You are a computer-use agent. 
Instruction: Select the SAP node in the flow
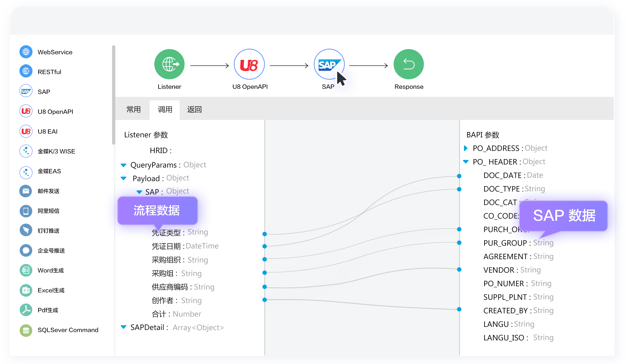click(x=329, y=64)
